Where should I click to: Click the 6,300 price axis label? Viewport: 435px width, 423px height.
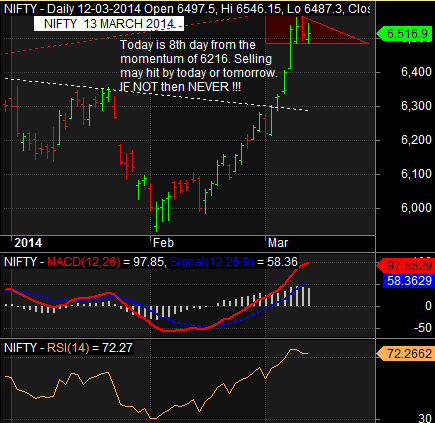[416, 106]
